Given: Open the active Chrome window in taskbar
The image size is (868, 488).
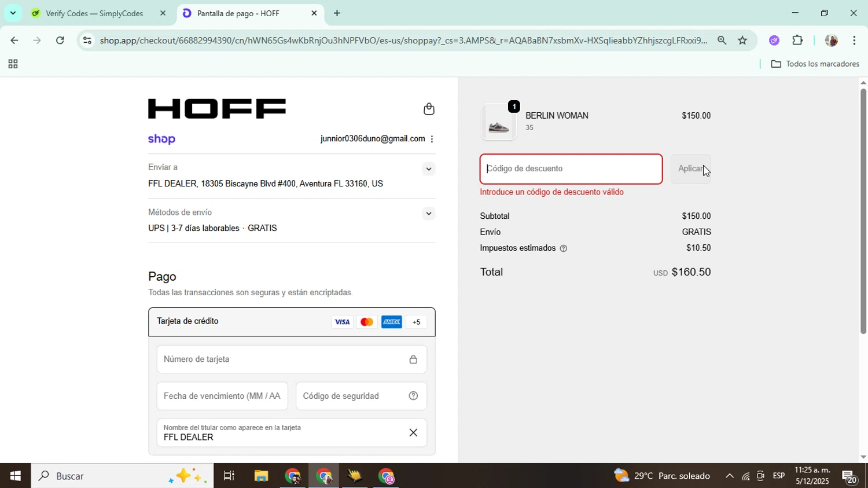Looking at the screenshot, I should coord(324,476).
